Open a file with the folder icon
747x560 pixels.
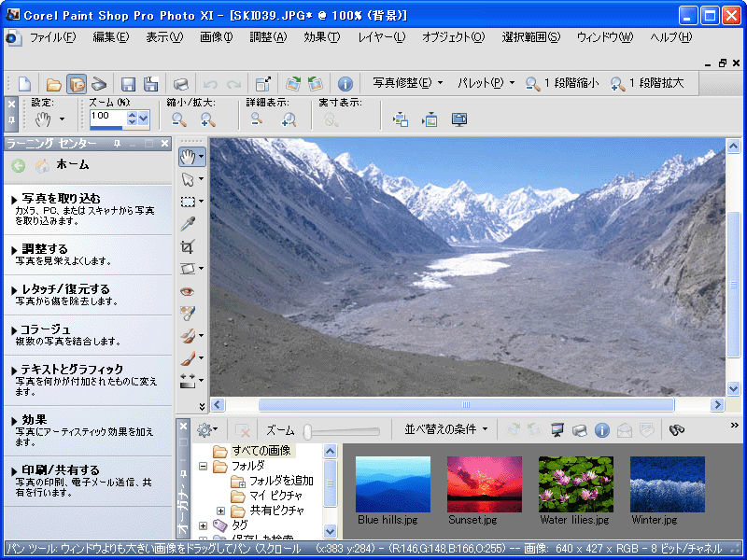(x=53, y=84)
